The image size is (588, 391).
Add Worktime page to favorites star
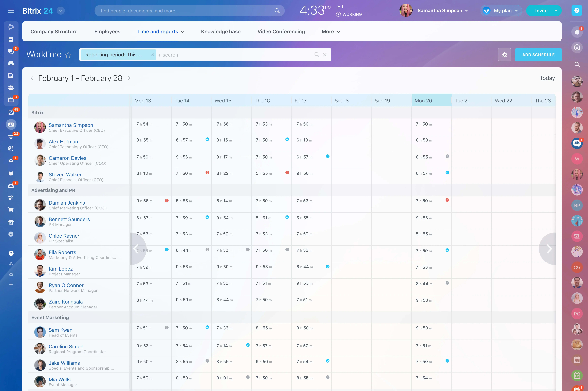click(x=68, y=55)
